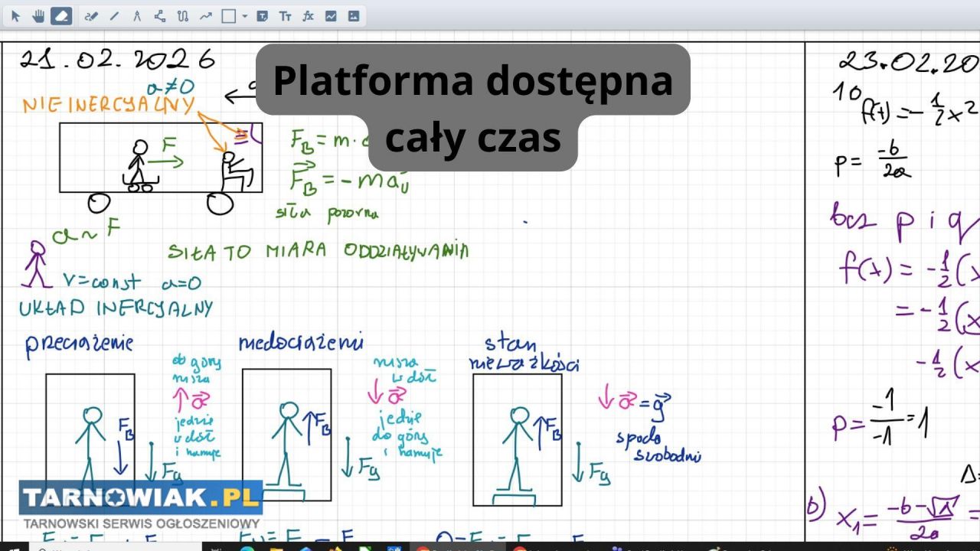Screen dimensions: 980x551
Task: Insert an image onto whiteboard
Action: (353, 15)
